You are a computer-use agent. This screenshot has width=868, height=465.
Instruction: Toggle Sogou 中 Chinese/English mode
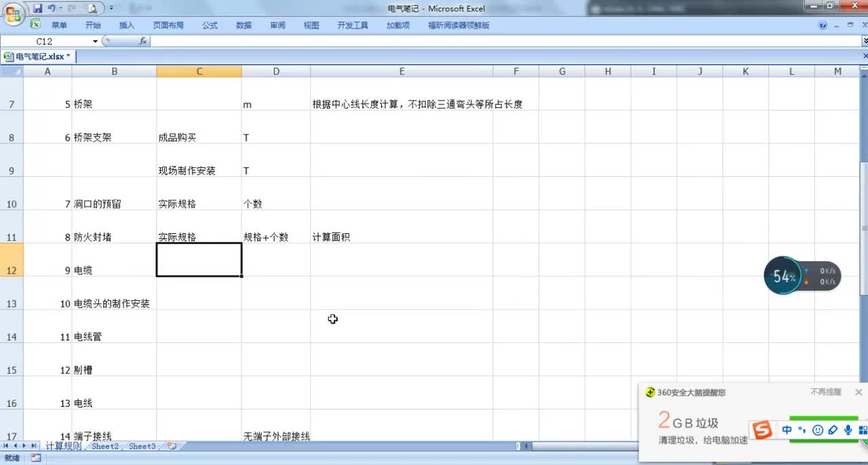(x=787, y=430)
